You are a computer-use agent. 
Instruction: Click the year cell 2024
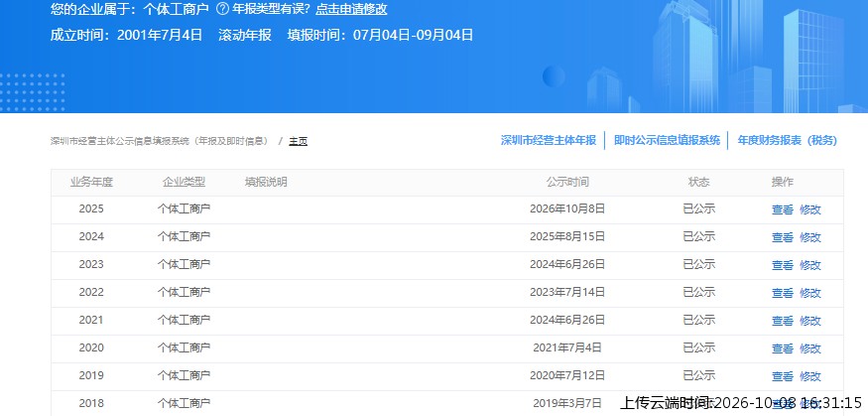91,236
